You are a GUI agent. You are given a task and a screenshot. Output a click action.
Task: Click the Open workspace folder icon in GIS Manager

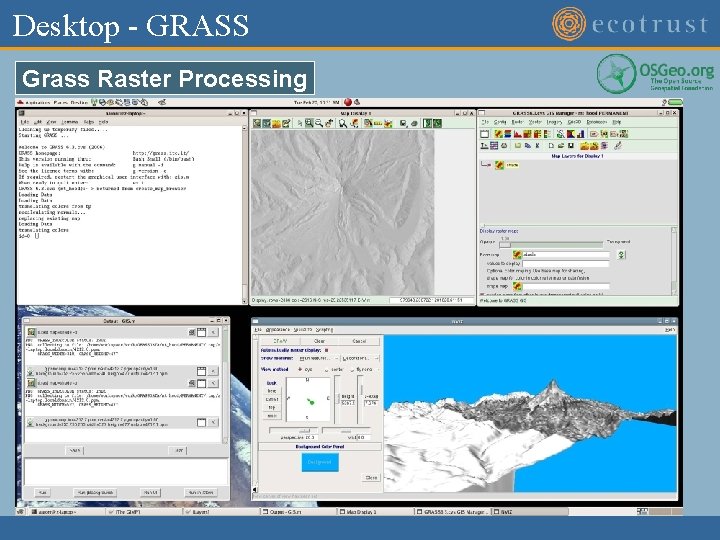coord(561,146)
